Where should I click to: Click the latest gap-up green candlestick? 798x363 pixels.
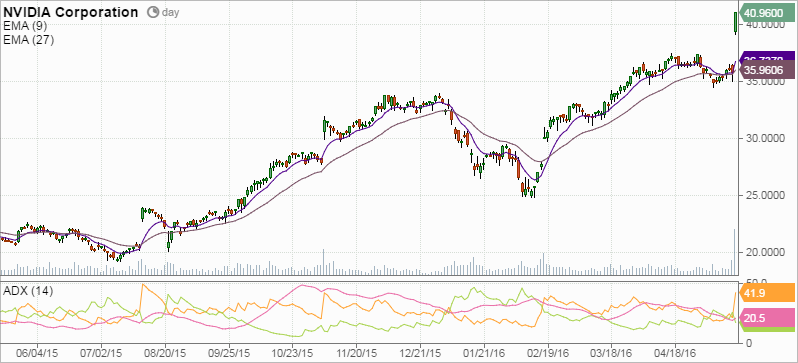point(735,23)
